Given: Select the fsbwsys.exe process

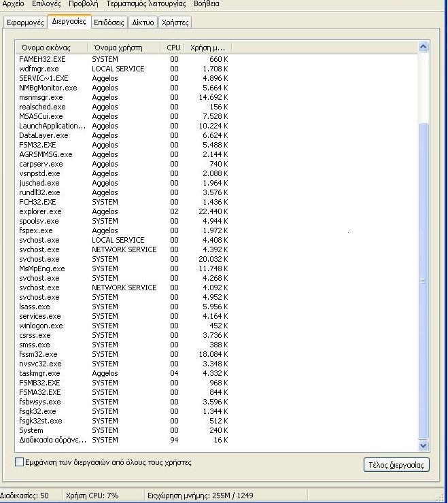Looking at the screenshot, I should (x=123, y=402).
